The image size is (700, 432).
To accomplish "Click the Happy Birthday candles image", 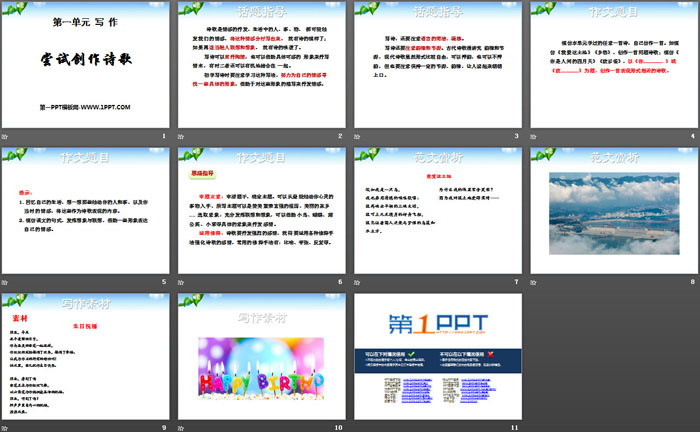I will point(260,366).
